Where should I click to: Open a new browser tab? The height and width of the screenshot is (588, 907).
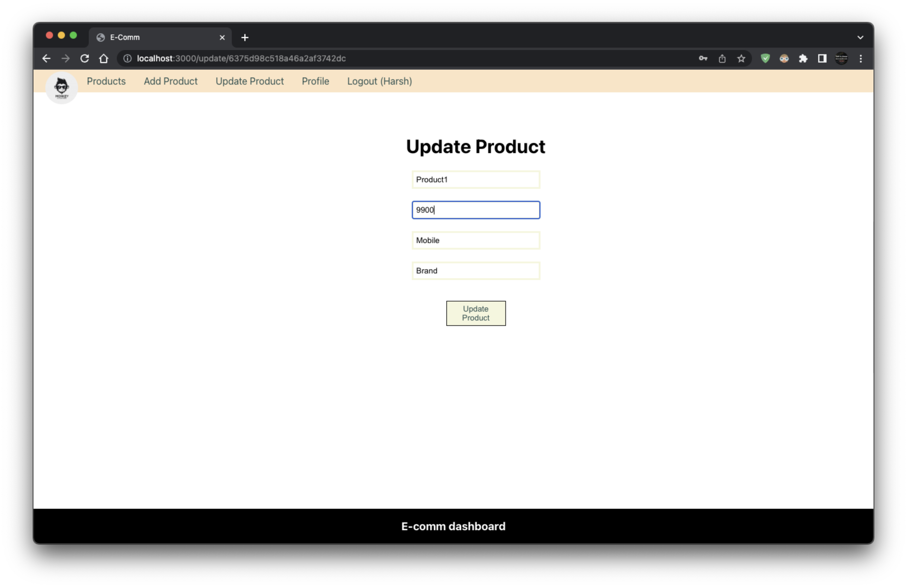(x=245, y=37)
